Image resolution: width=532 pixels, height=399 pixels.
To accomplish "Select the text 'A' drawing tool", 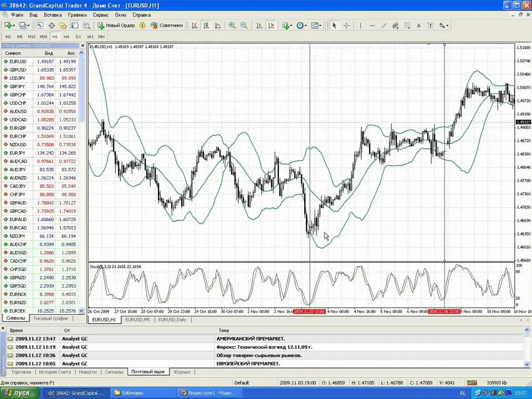I will 419,25.
